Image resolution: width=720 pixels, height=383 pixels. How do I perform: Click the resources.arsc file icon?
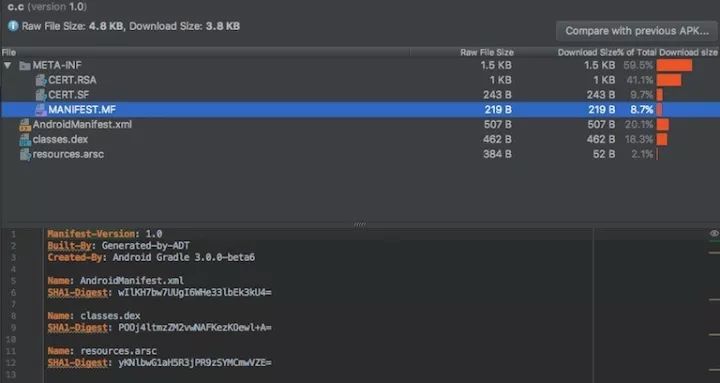(x=25, y=154)
